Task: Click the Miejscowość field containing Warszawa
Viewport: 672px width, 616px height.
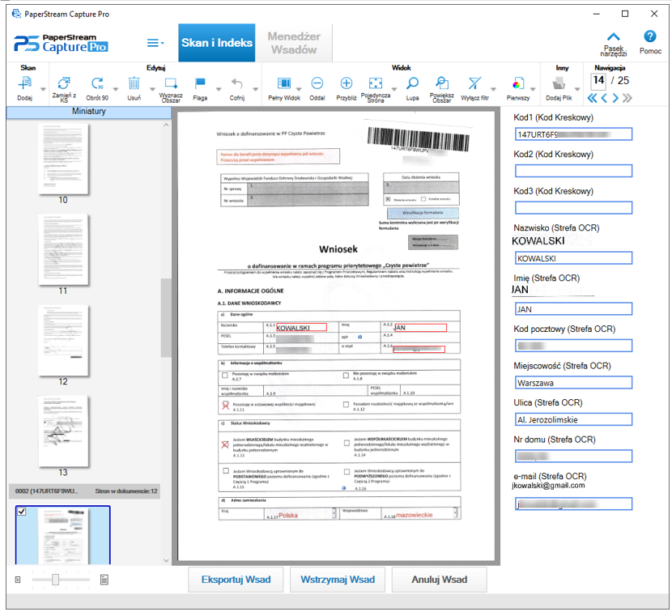Action: click(x=573, y=383)
